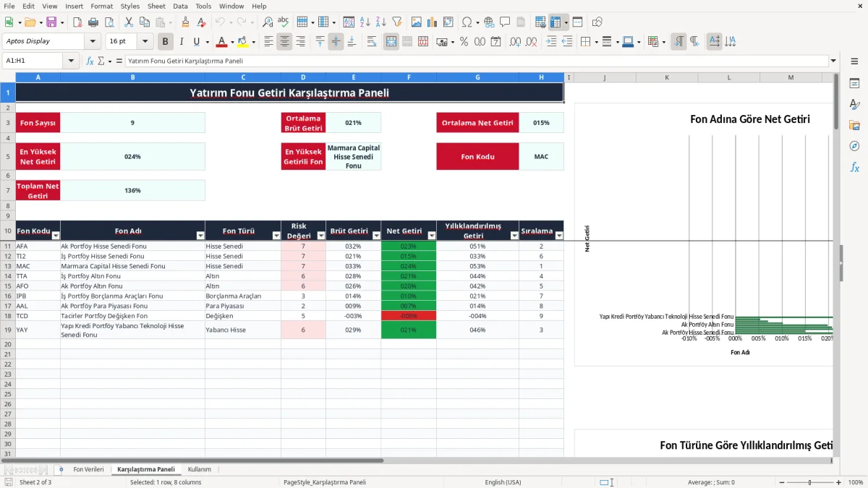The height and width of the screenshot is (488, 868).
Task: Click the Headers and Footers icon
Action: [521, 22]
